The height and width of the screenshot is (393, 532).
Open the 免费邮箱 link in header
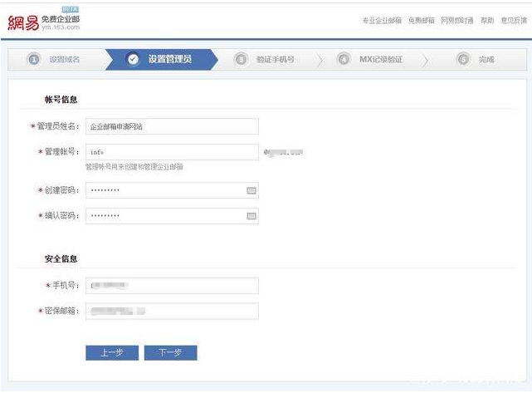point(422,20)
